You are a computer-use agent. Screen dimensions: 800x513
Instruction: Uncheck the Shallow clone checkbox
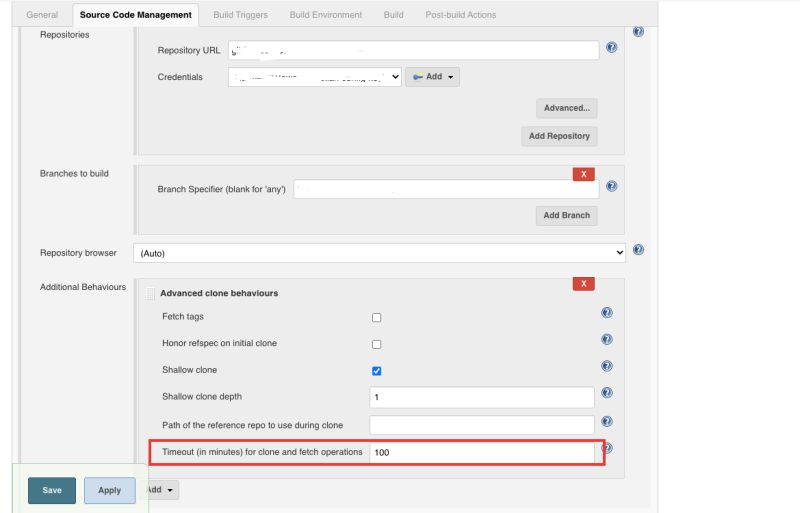pos(377,371)
